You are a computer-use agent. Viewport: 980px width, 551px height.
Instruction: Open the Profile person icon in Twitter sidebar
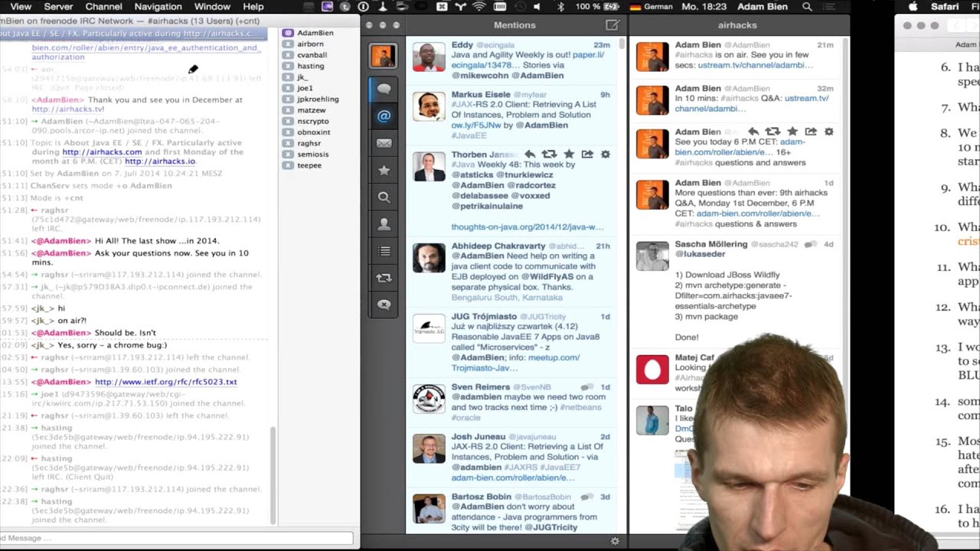(384, 223)
